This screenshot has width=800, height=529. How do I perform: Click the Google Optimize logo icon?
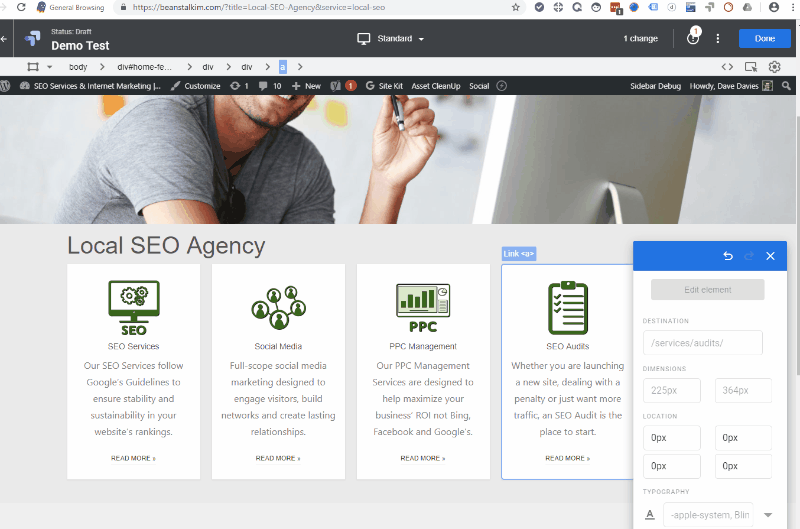33,39
